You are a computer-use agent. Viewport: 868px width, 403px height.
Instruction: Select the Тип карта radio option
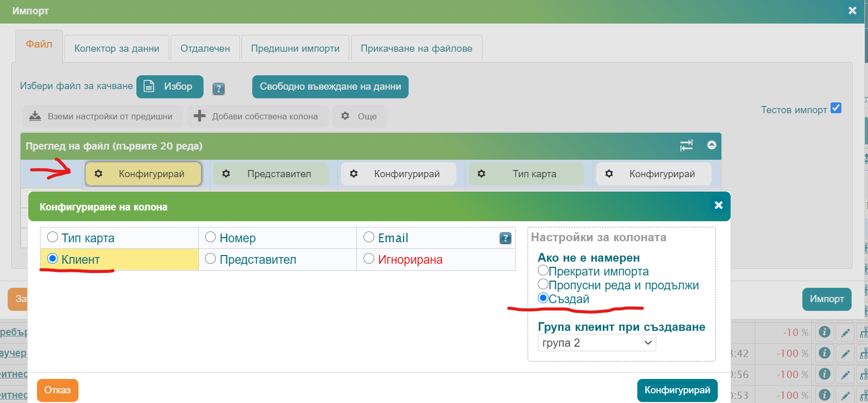[52, 237]
